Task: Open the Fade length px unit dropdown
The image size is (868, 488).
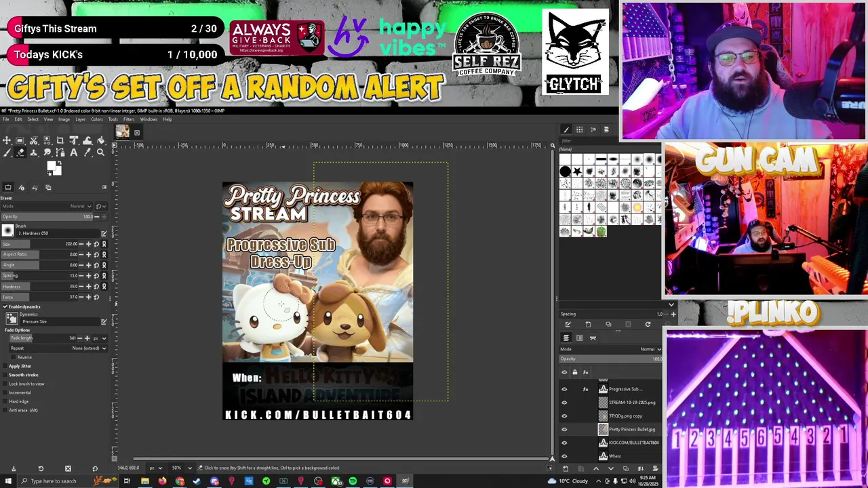Action: [100, 338]
